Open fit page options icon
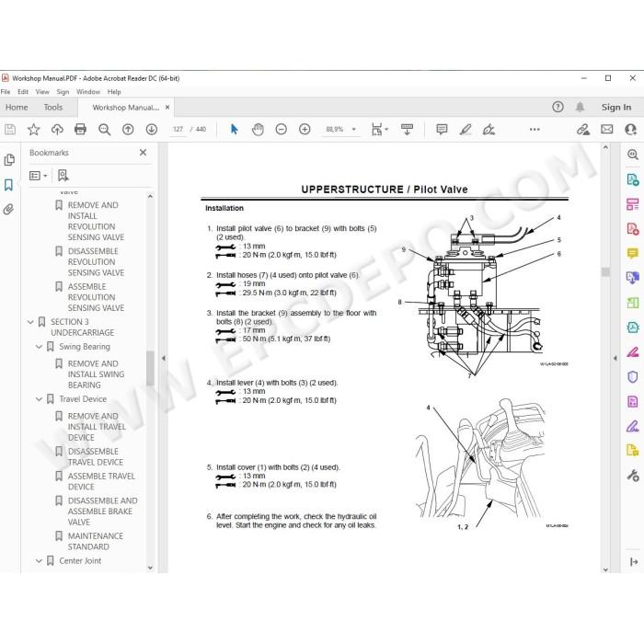Screen dimensions: 644x644 [x=379, y=130]
